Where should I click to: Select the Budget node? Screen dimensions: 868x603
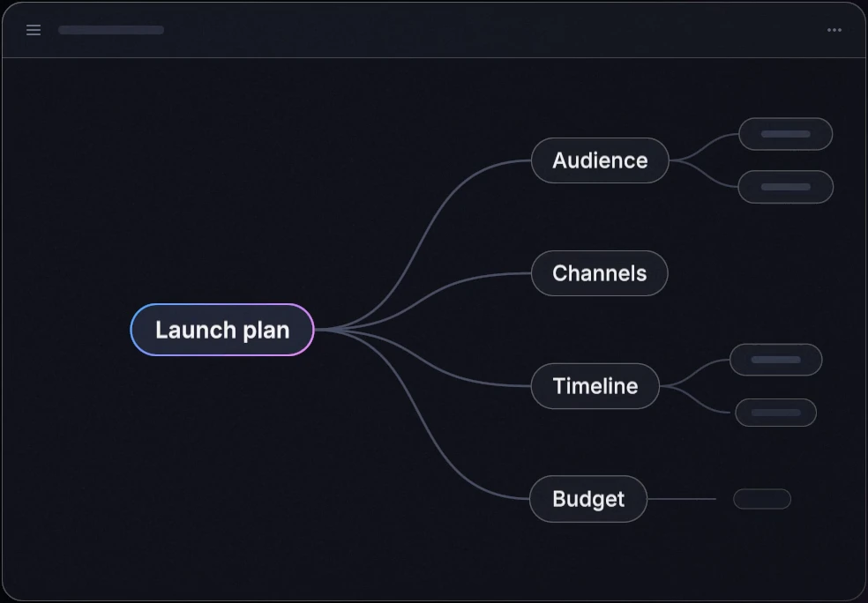588,499
